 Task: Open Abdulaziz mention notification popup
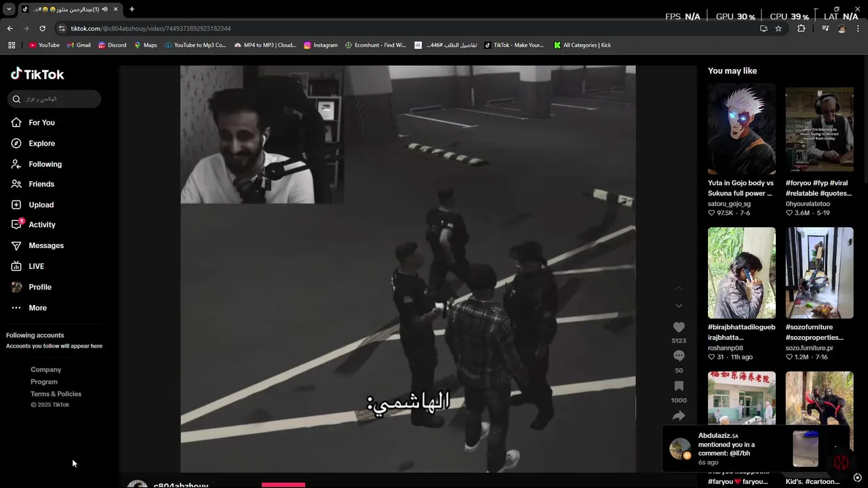[x=755, y=449]
